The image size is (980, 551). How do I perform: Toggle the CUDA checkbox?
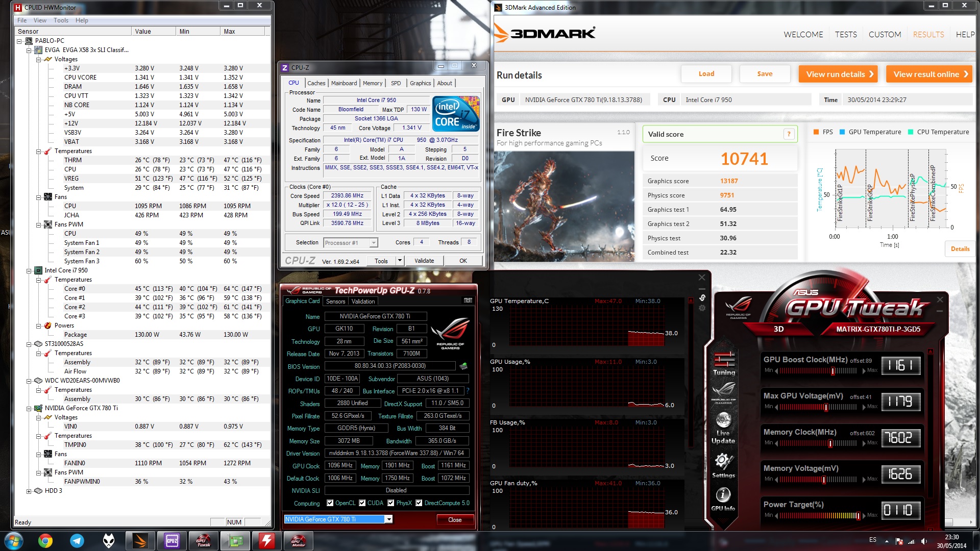pyautogui.click(x=362, y=503)
